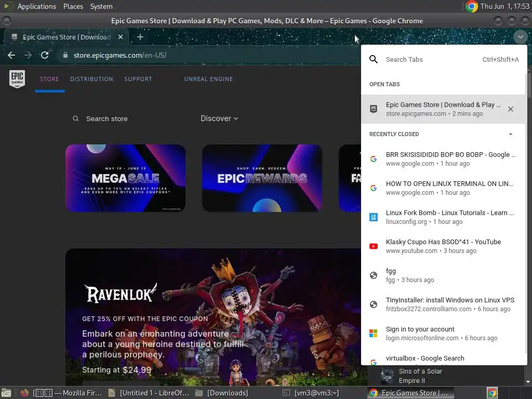Click YouTube favicon of Klasky Csupo entry
Viewport: 532px width, 399px height.
click(373, 246)
